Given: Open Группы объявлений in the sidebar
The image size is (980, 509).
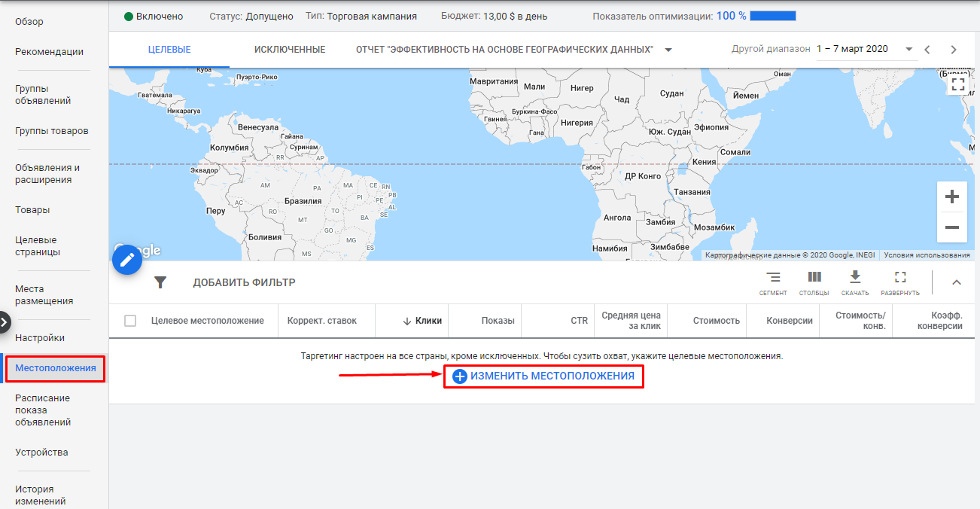Looking at the screenshot, I should (x=43, y=95).
